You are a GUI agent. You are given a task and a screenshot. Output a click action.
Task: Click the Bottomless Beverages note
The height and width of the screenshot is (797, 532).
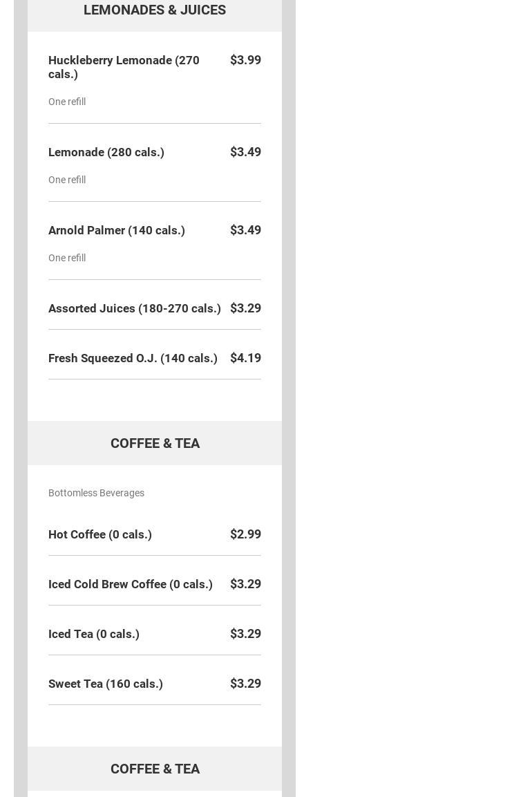(96, 493)
